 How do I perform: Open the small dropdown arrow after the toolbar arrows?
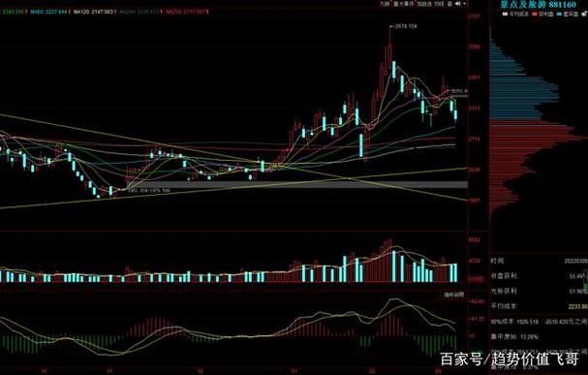[465, 4]
